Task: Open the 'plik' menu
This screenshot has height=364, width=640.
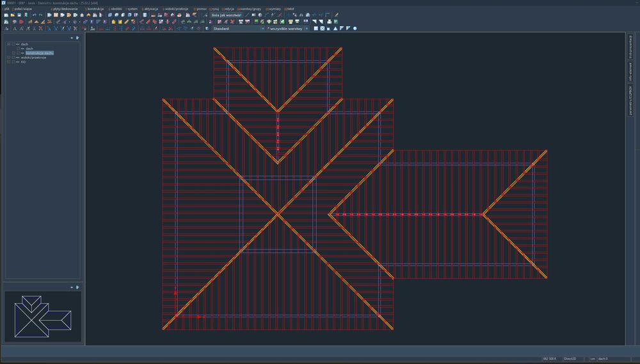Action: tap(6, 9)
